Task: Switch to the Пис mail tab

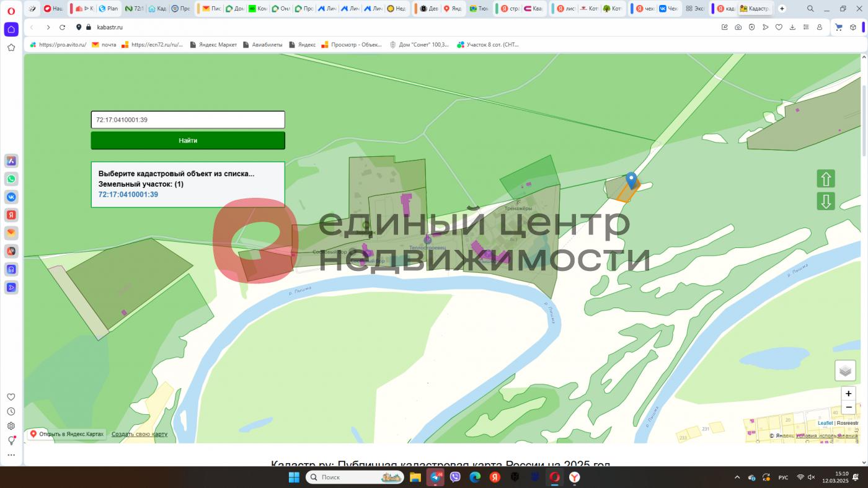Action: tap(211, 9)
